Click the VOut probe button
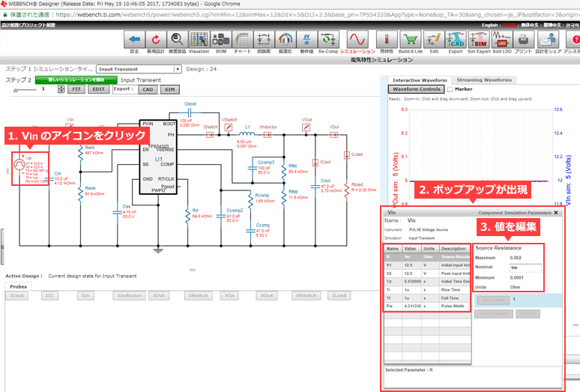The image size is (580, 392). pos(267,295)
